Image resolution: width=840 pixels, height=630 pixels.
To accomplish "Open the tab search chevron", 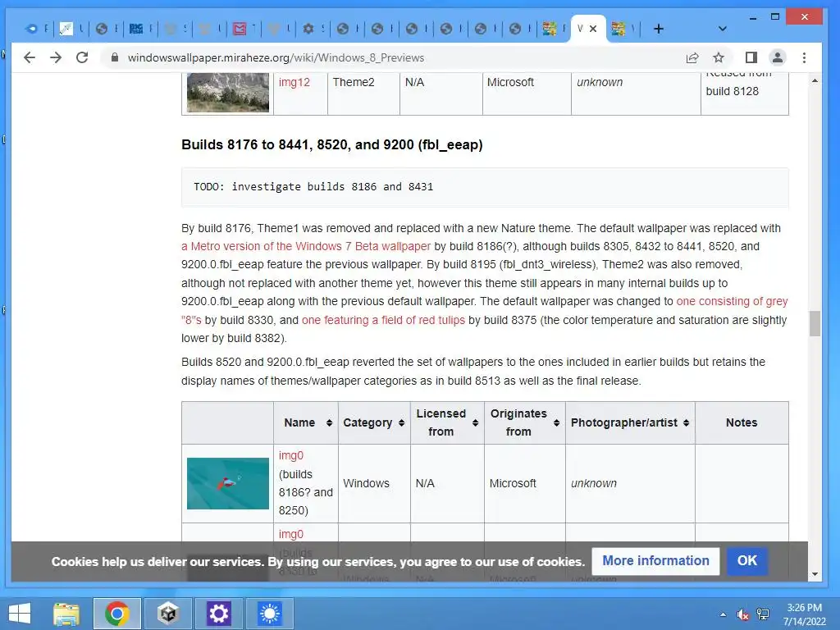I will click(x=722, y=29).
